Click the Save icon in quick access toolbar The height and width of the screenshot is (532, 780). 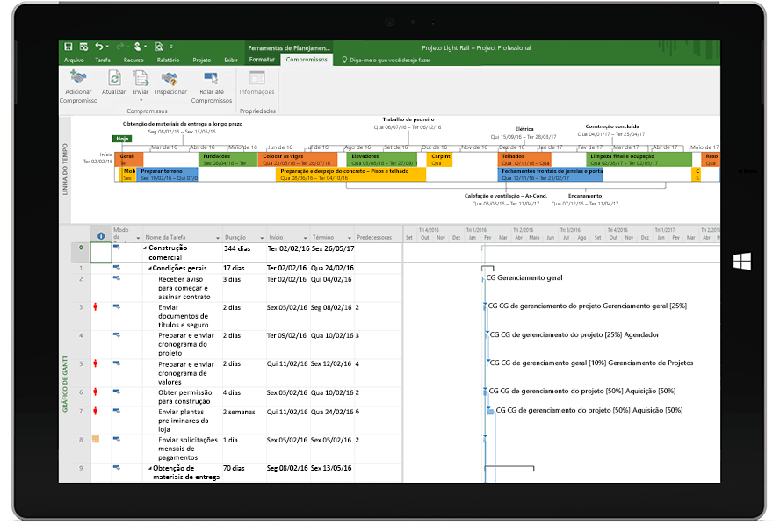pyautogui.click(x=69, y=46)
